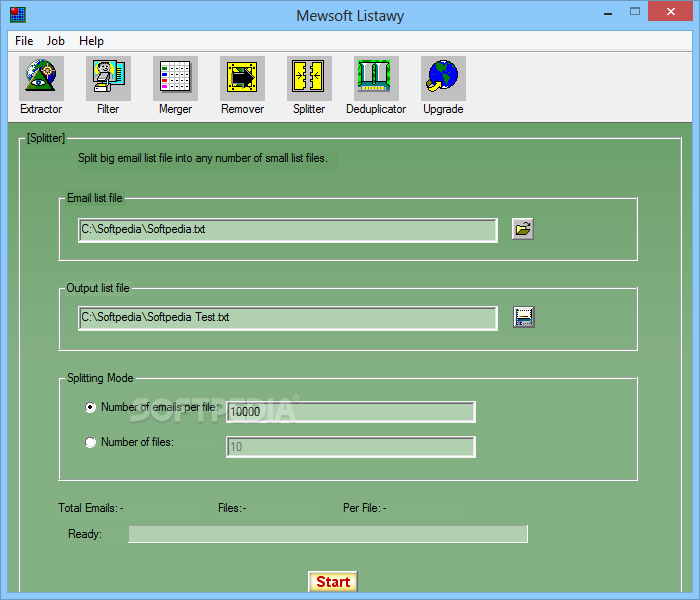
Task: Click the Ready progress bar
Action: click(328, 534)
